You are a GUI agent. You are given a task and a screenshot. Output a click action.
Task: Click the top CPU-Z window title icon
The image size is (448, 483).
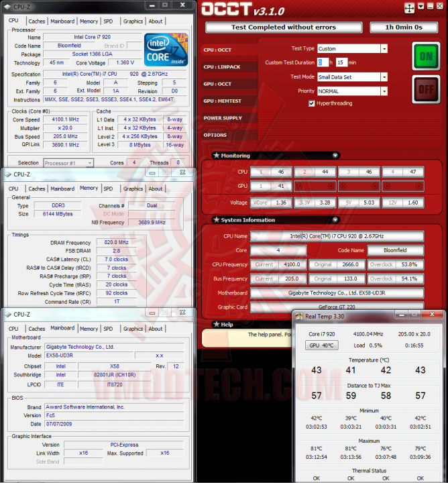7,7
